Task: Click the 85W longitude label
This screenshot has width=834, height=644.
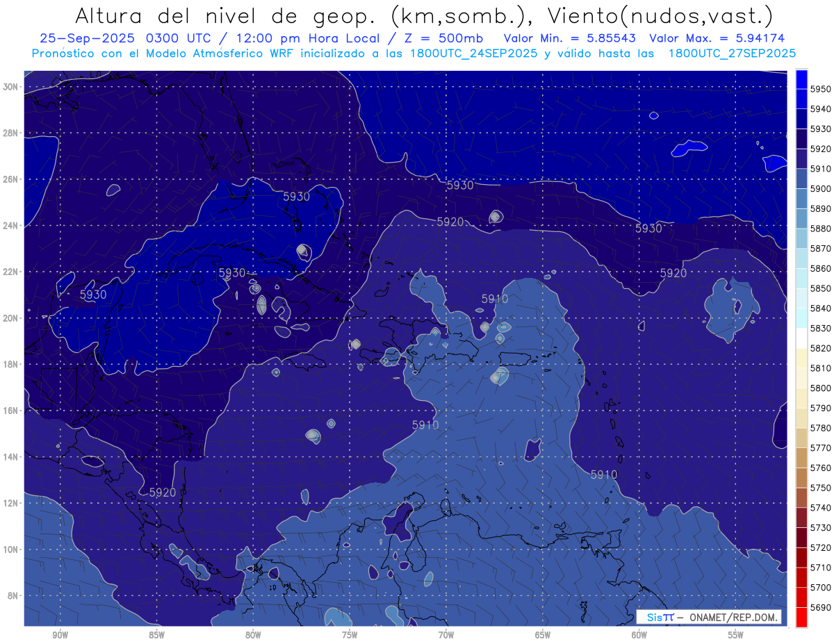Action: pyautogui.click(x=157, y=635)
